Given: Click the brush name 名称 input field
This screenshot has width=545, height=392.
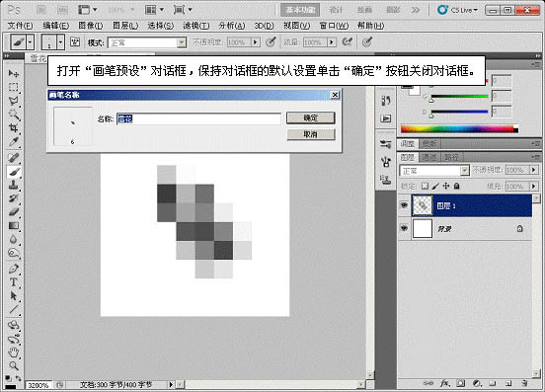Looking at the screenshot, I should click(x=198, y=118).
